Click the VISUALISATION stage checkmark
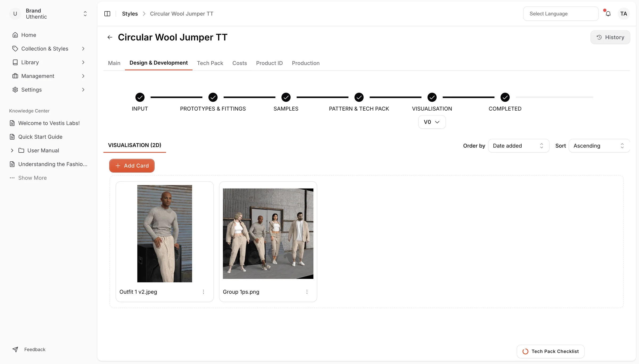 pyautogui.click(x=432, y=97)
